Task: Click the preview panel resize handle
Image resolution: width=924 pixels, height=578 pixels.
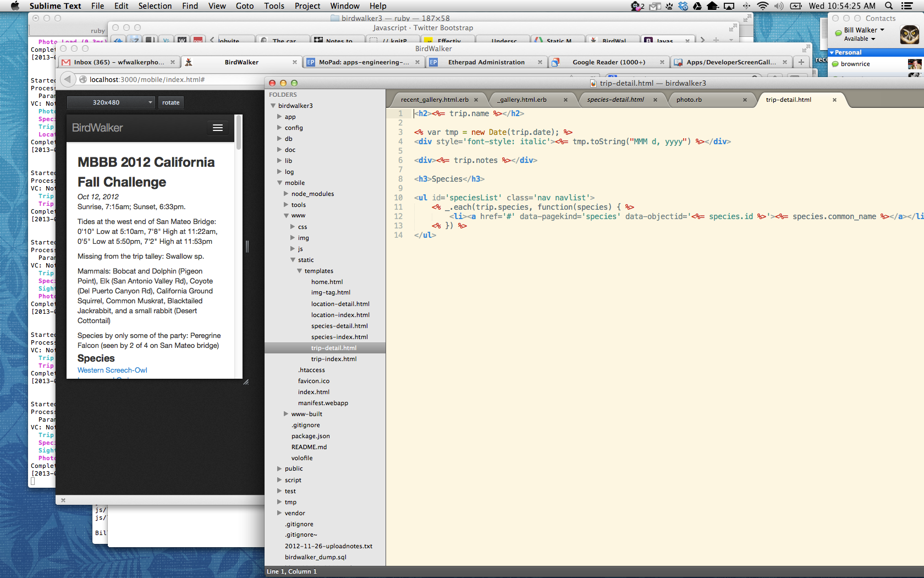Action: click(246, 381)
